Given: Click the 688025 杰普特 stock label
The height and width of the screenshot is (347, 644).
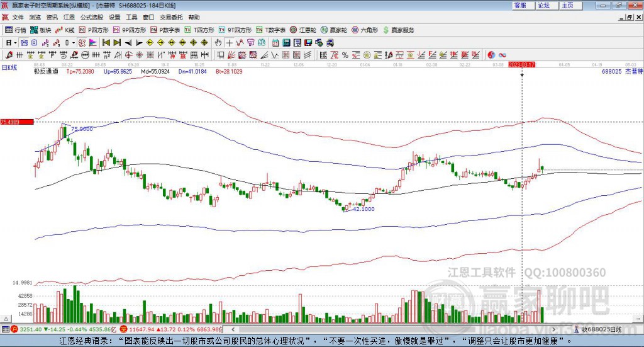Looking at the screenshot, I should point(622,71).
